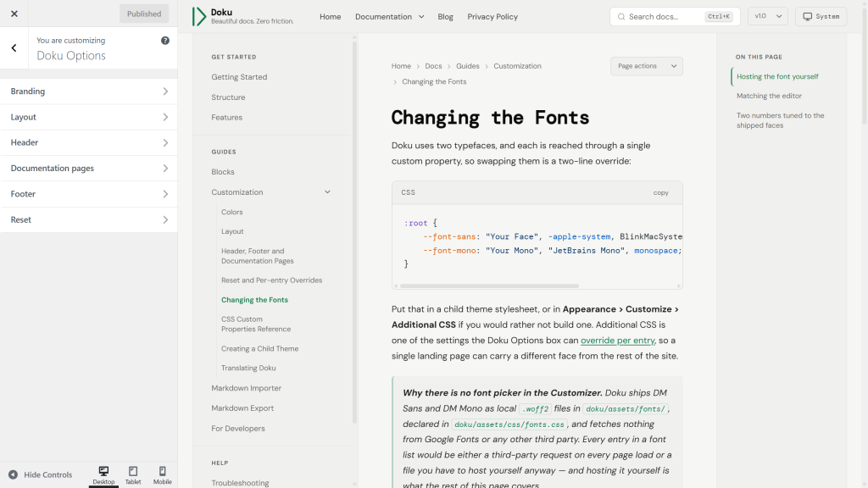
Task: Open Blocks guide in sidebar
Action: click(x=223, y=172)
